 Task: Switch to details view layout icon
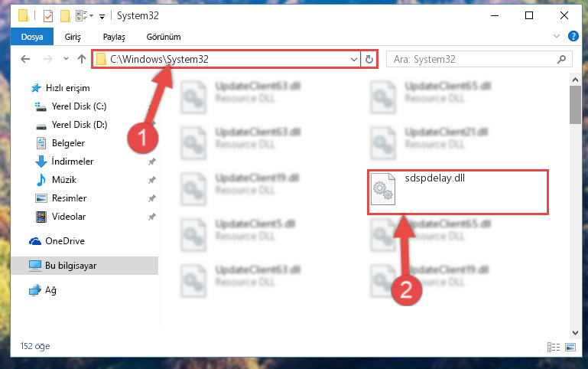coord(553,347)
